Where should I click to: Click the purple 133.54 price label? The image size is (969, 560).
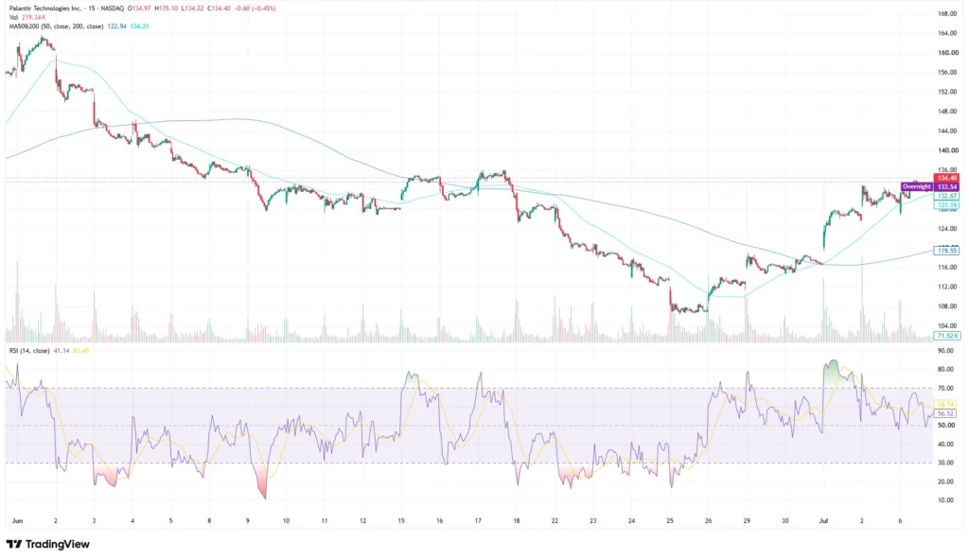point(946,186)
